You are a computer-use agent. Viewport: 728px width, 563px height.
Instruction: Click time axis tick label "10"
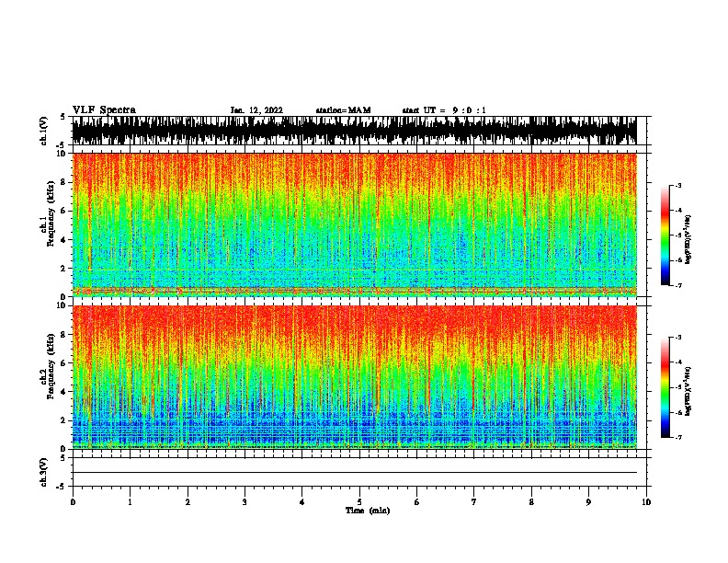[646, 502]
